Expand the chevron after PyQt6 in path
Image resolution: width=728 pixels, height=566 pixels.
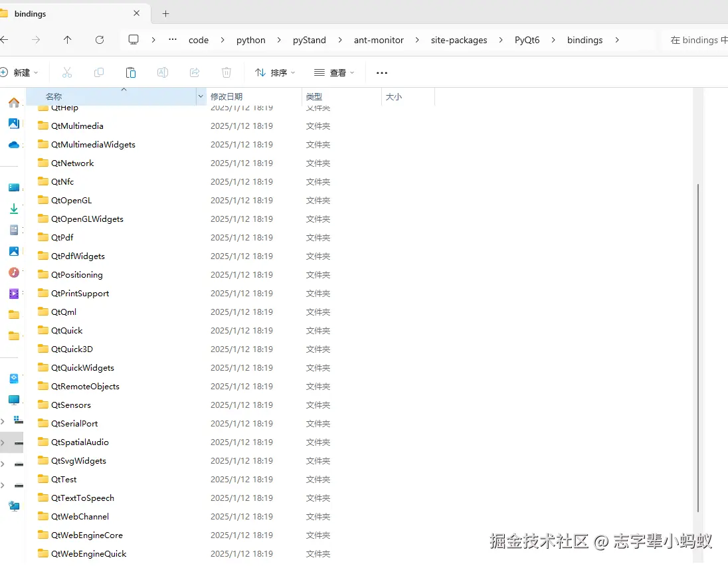tap(553, 40)
